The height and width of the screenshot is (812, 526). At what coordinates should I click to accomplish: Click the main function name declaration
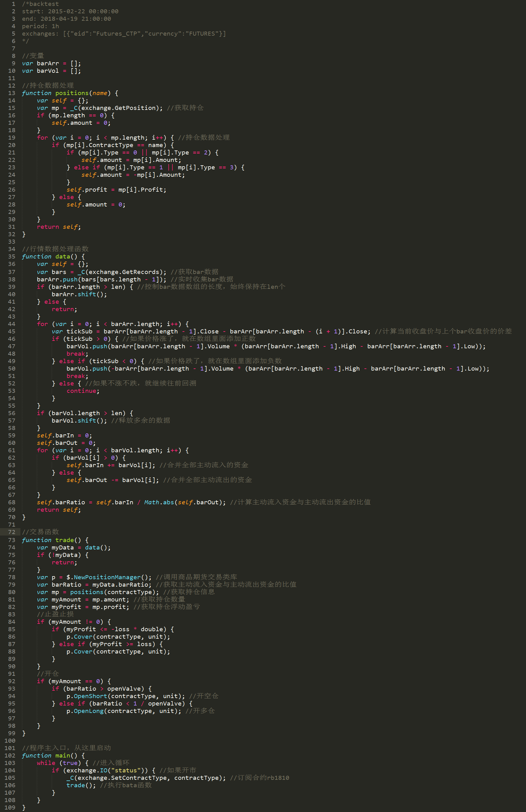63,755
